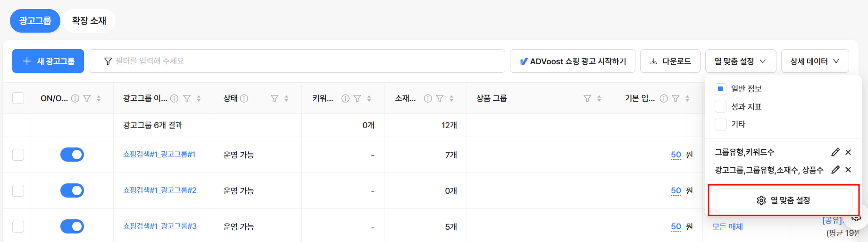
Task: Select the 광고그룹 tab
Action: point(35,21)
